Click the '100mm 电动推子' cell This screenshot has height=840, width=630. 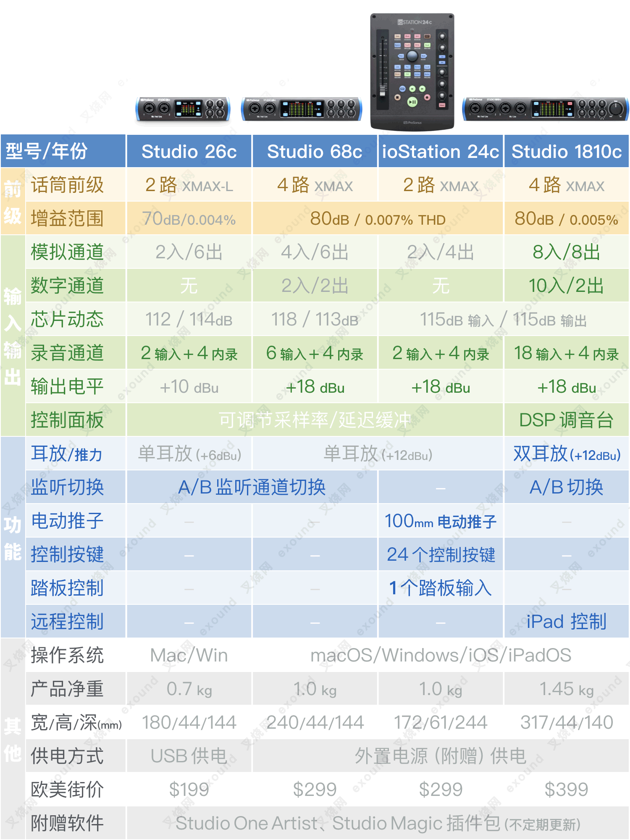(441, 521)
